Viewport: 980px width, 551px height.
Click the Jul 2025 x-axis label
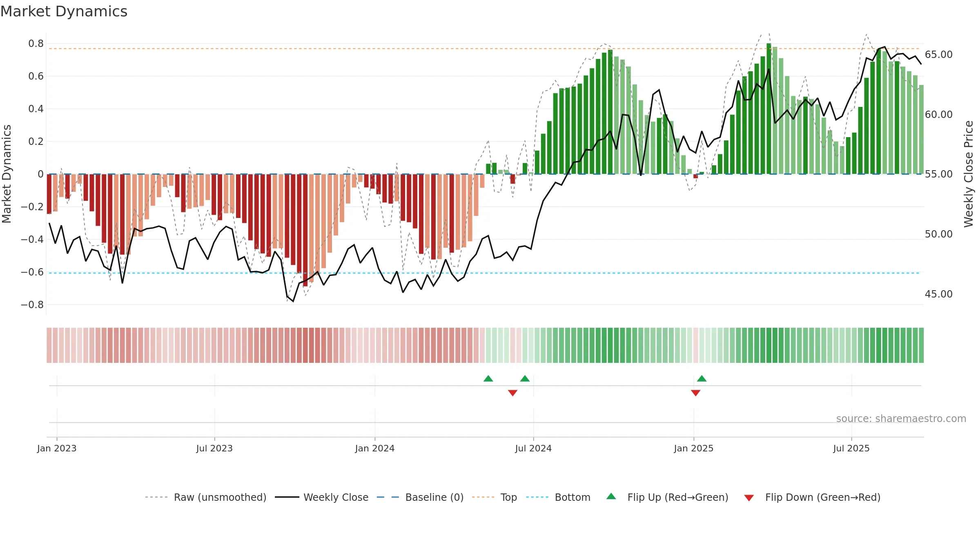click(x=851, y=448)
